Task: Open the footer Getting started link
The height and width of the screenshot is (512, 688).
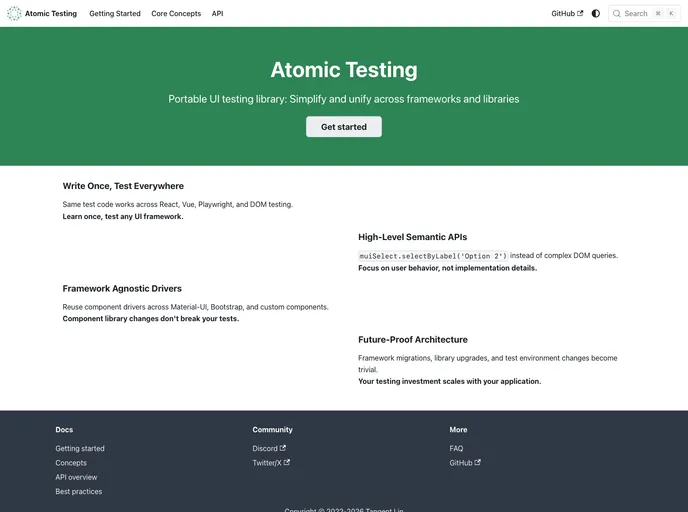Action: click(x=80, y=448)
